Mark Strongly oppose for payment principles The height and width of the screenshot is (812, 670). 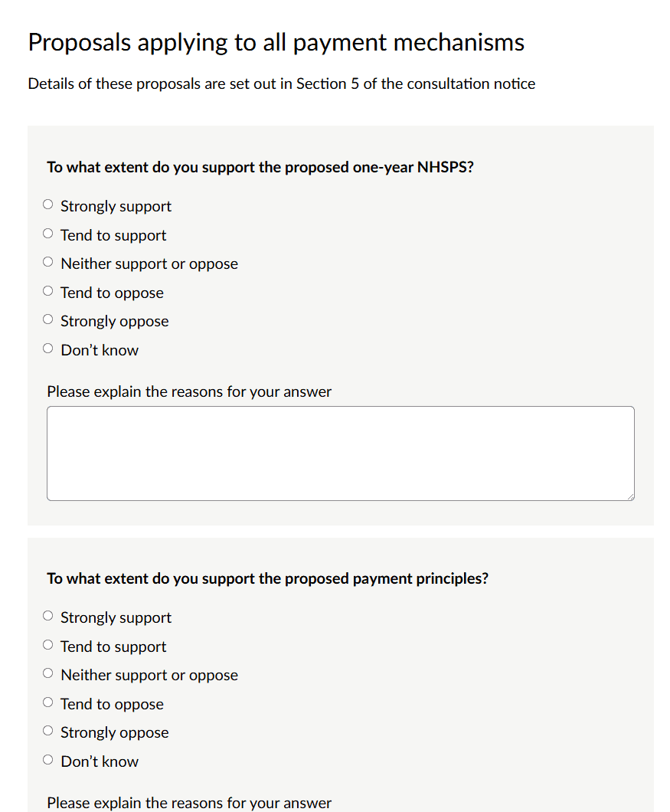pyautogui.click(x=48, y=732)
